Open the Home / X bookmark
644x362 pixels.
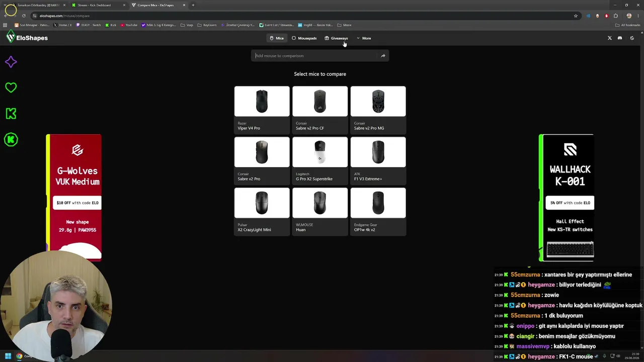click(x=62, y=25)
